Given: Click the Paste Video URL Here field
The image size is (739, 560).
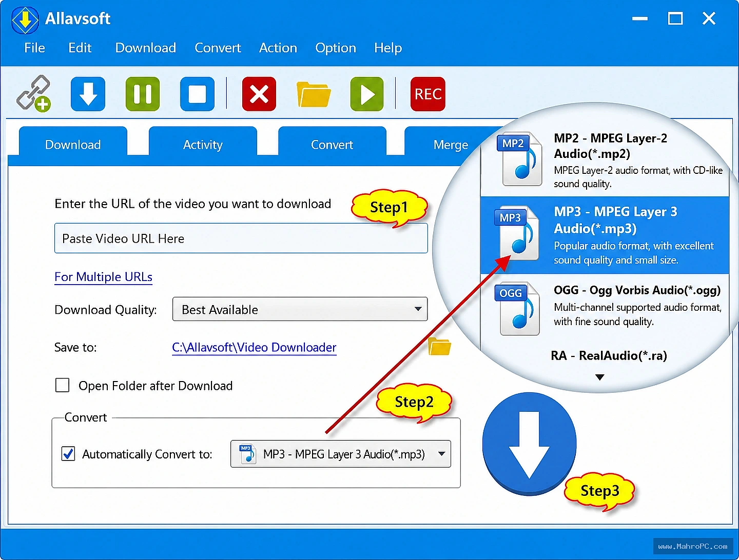Looking at the screenshot, I should tap(241, 238).
